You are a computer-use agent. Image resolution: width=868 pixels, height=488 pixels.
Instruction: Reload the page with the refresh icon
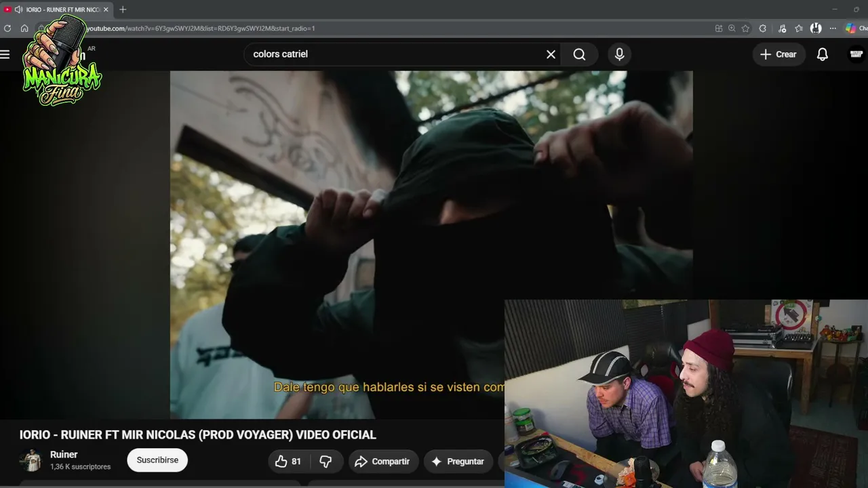[x=7, y=28]
